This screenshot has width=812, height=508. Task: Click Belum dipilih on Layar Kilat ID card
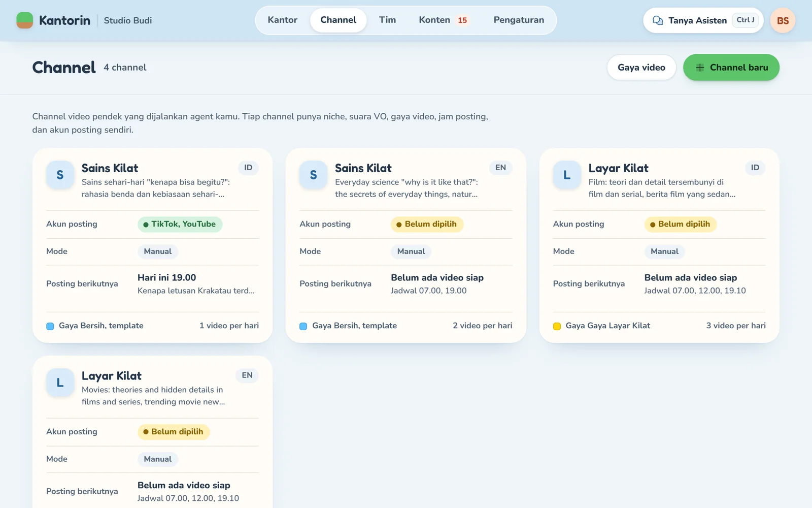(x=680, y=224)
